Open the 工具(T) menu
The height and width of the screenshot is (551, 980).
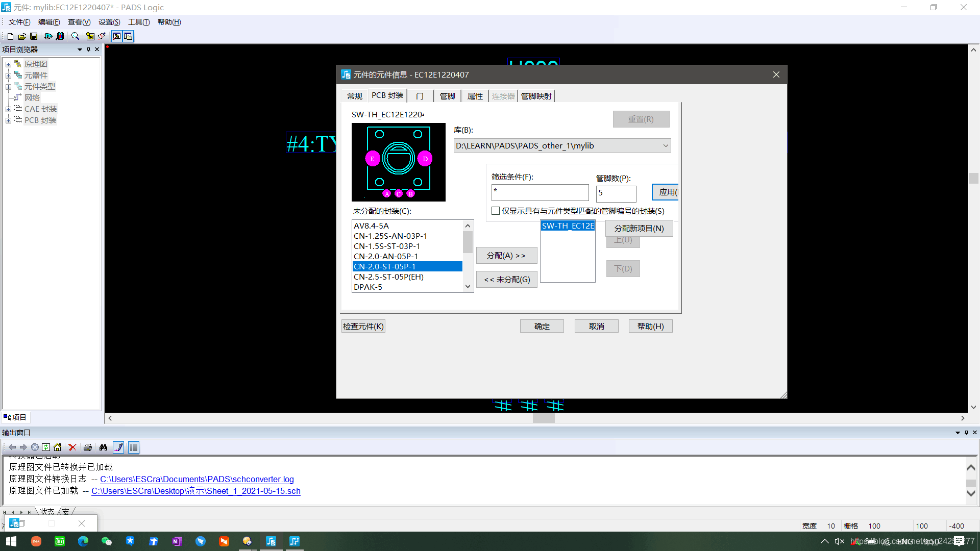[x=139, y=22]
